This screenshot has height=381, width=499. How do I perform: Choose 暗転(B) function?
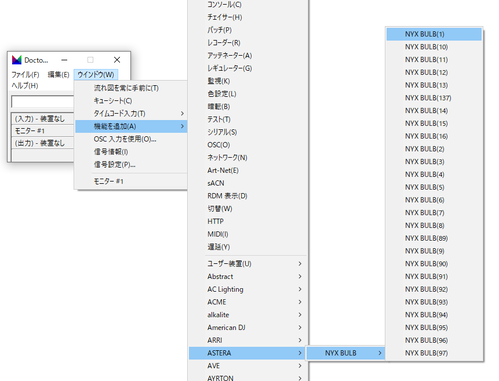click(248, 107)
